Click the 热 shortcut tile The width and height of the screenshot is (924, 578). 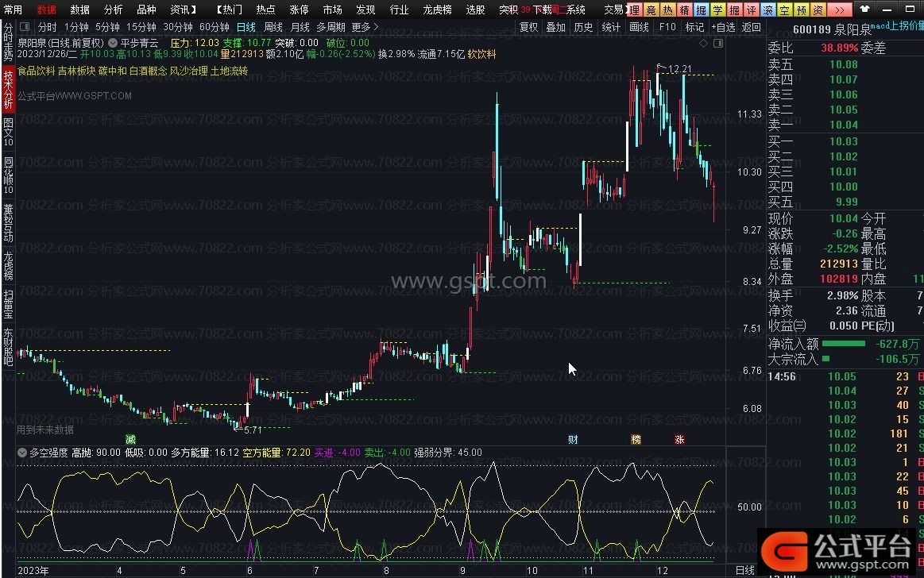667,10
